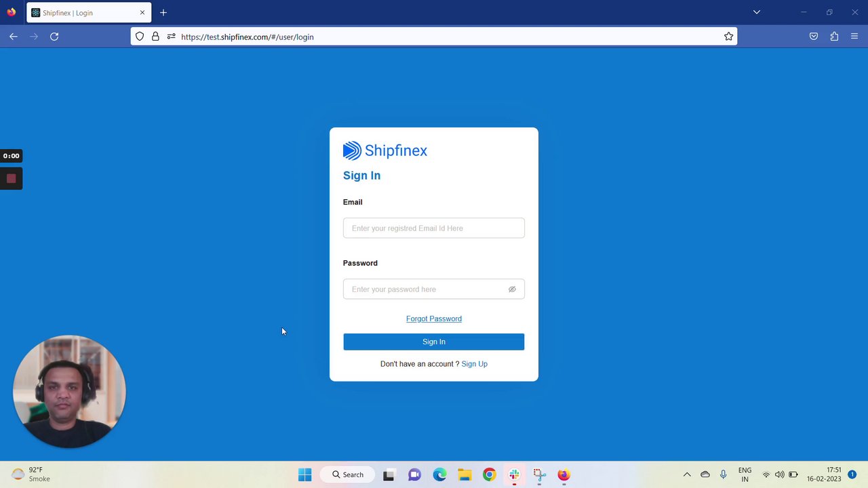Viewport: 868px width, 488px height.
Task: Click the webcam video bubble
Action: point(69,392)
